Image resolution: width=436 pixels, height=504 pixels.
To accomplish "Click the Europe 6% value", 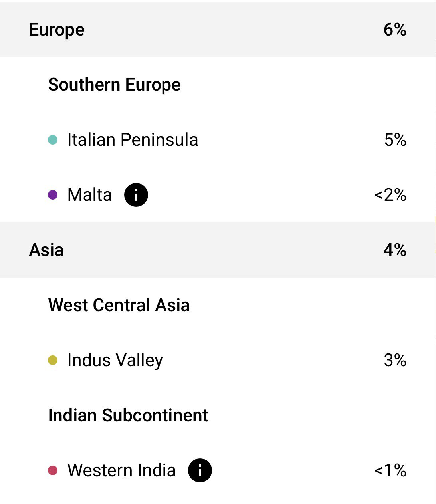I will pyautogui.click(x=395, y=30).
